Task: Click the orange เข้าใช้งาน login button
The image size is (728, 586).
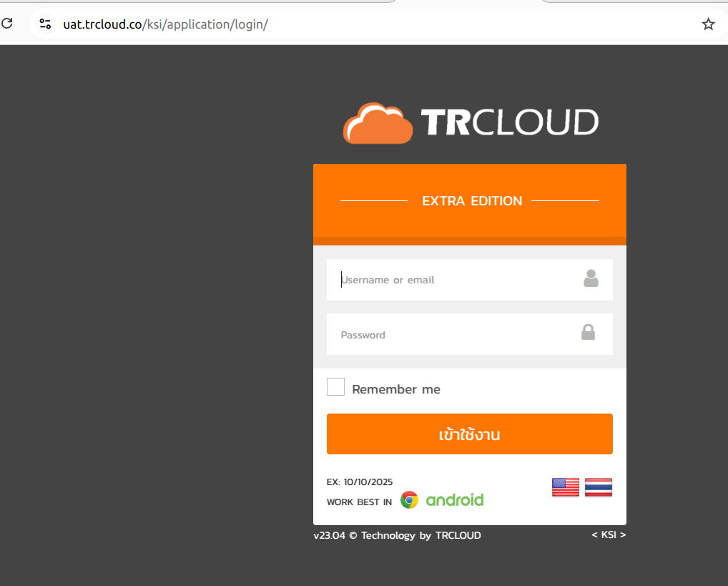Action: coord(469,434)
